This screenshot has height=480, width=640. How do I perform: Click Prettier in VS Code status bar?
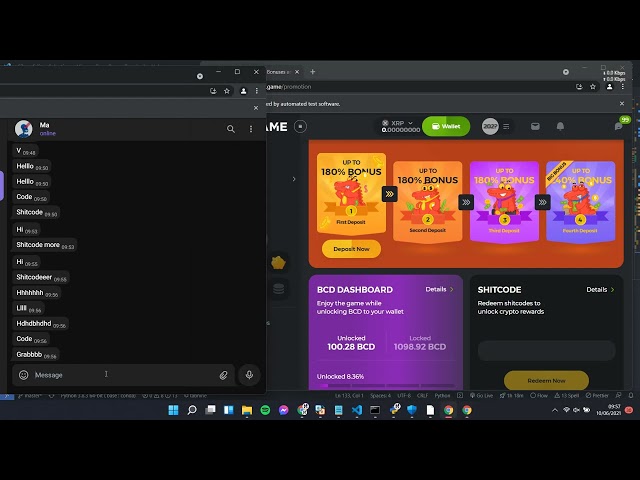pos(597,396)
